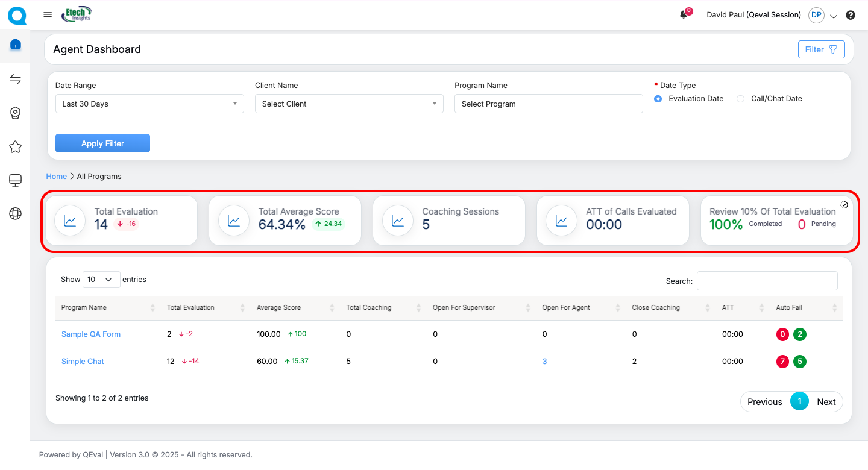Viewport: 868px width, 470px height.
Task: Click the globe icon in sidebar
Action: (x=16, y=213)
